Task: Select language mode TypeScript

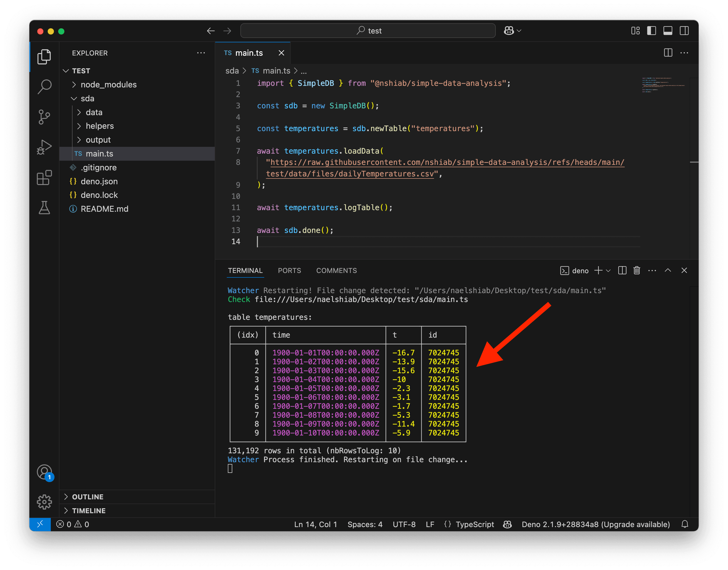Action: coord(474,524)
